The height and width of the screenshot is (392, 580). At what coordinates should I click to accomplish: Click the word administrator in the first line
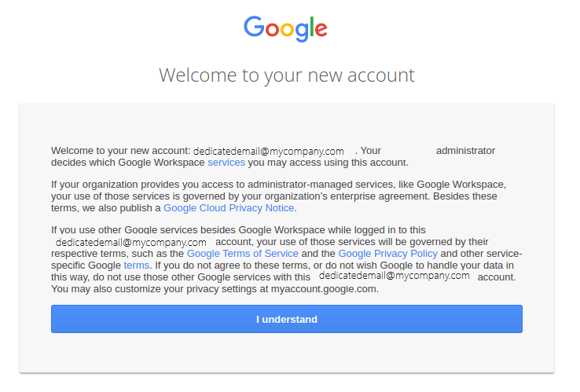point(465,151)
